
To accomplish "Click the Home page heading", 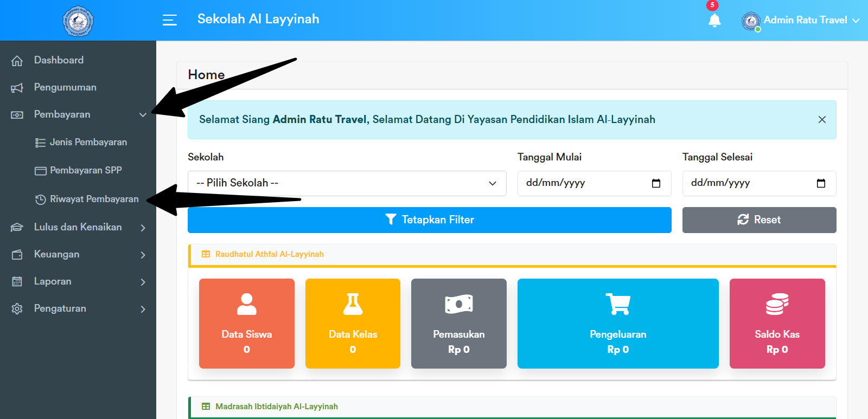I will click(x=206, y=75).
